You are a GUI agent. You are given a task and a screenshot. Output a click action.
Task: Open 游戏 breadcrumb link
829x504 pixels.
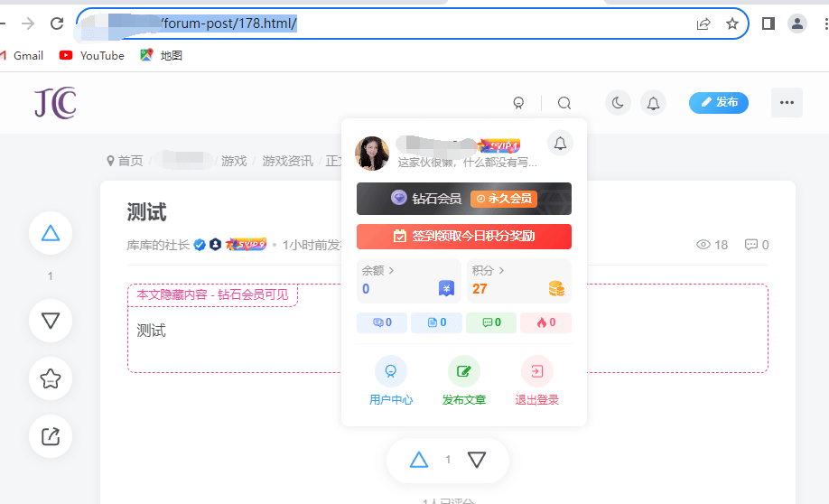pyautogui.click(x=234, y=161)
